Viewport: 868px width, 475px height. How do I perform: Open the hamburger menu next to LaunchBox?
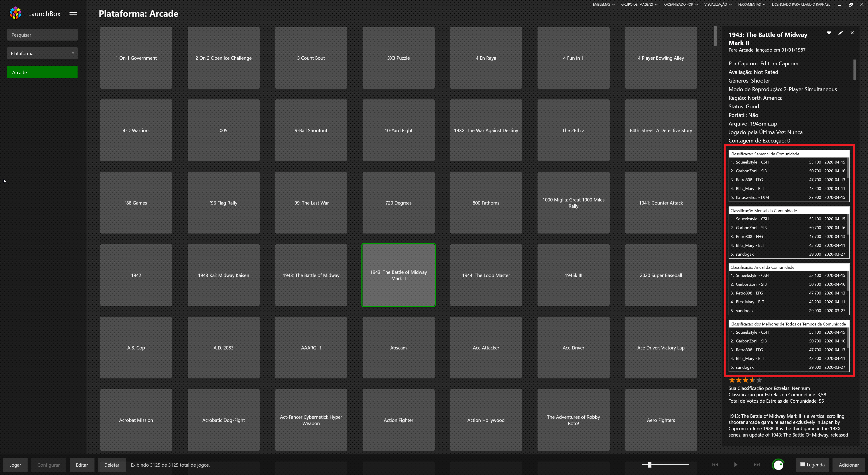pos(73,14)
